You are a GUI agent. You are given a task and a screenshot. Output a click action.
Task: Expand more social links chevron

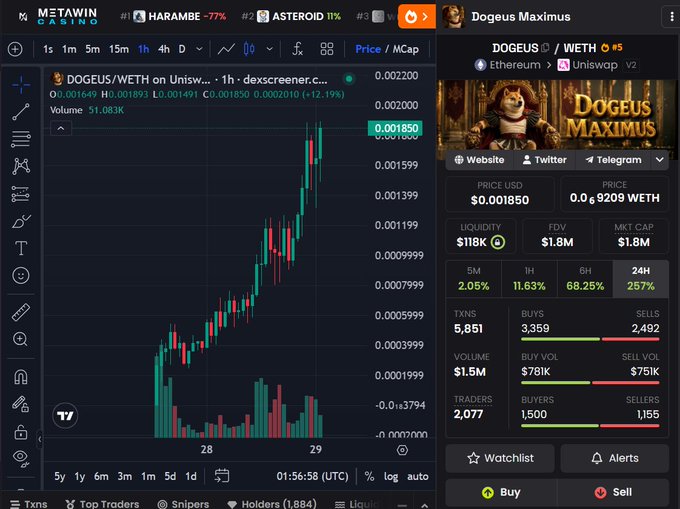point(660,160)
